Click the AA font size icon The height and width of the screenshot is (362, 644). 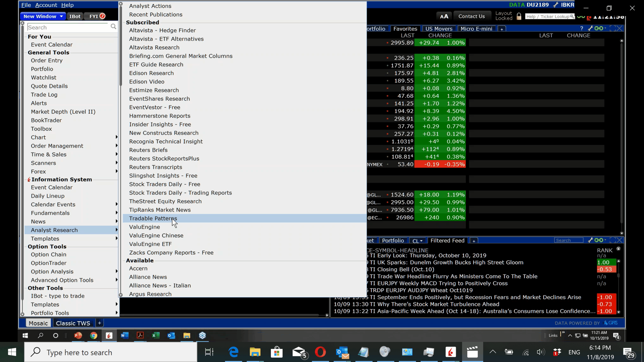(x=444, y=16)
